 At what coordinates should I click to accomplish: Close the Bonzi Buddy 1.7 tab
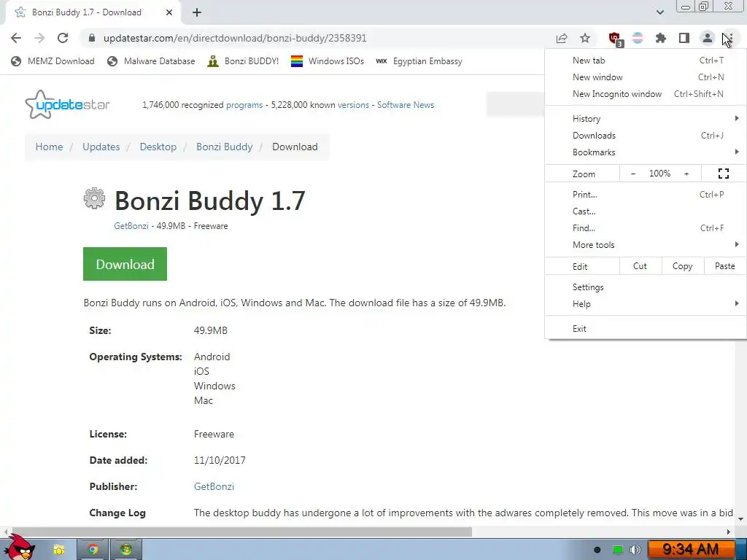point(169,13)
